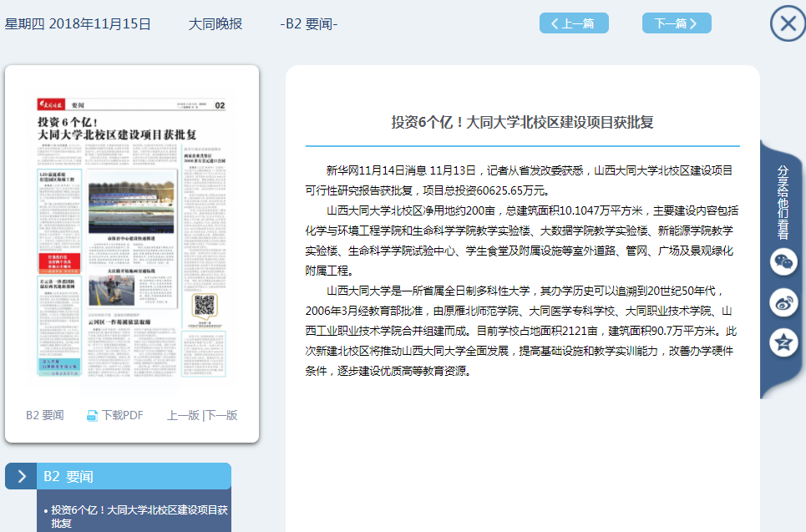Go to previous article 上一篇
806x532 pixels.
pyautogui.click(x=574, y=23)
